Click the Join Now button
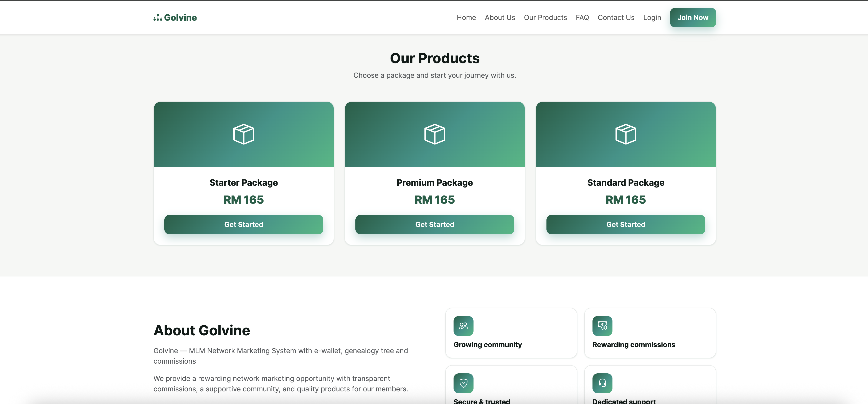This screenshot has width=868, height=404. point(693,18)
